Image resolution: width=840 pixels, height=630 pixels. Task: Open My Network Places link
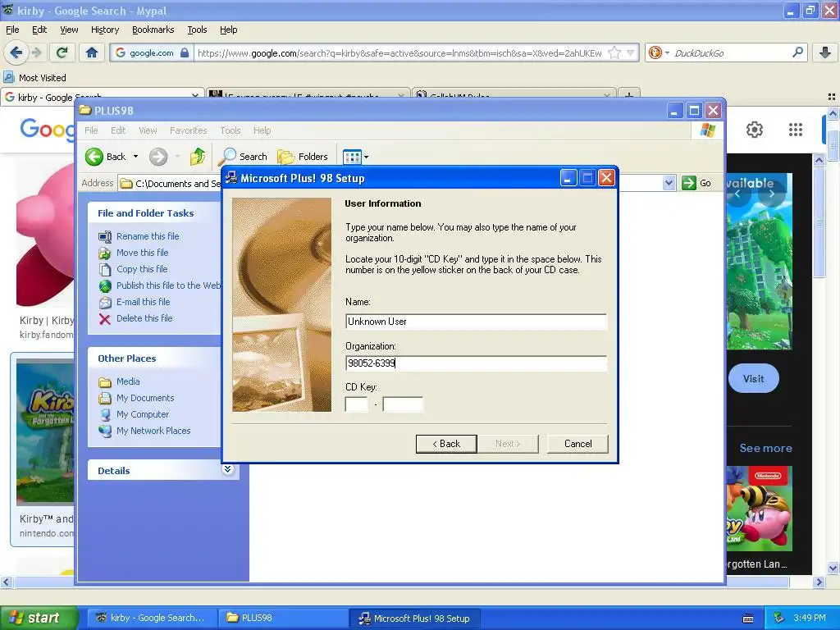[153, 431]
